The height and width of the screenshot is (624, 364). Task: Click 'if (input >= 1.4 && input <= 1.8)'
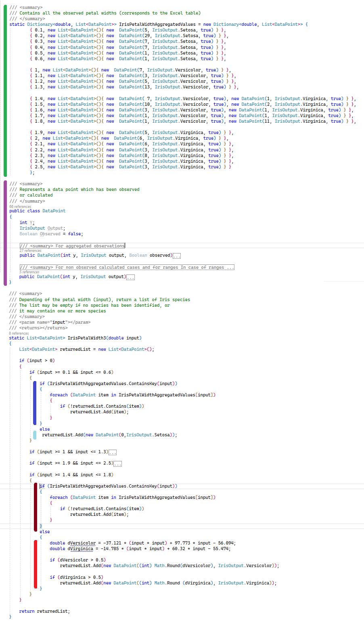click(71, 475)
